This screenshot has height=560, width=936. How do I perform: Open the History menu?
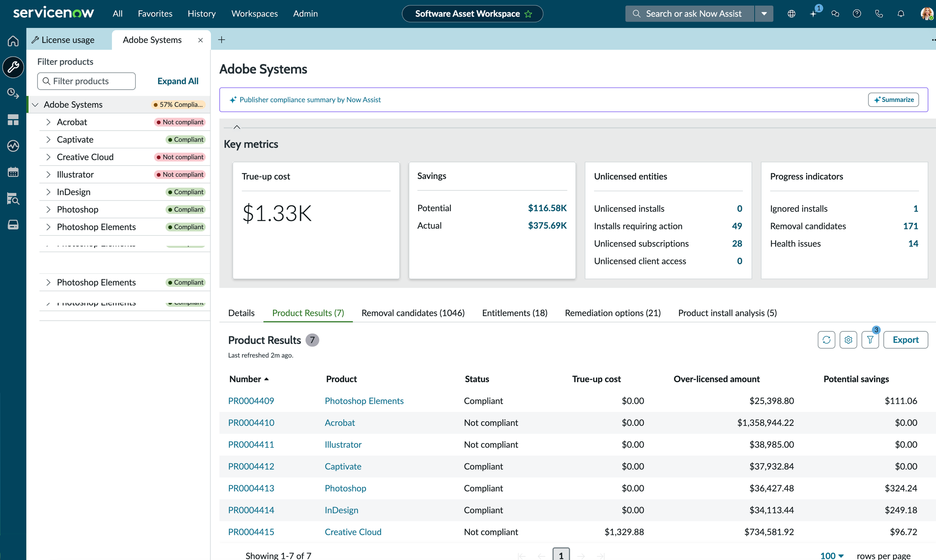tap(202, 14)
